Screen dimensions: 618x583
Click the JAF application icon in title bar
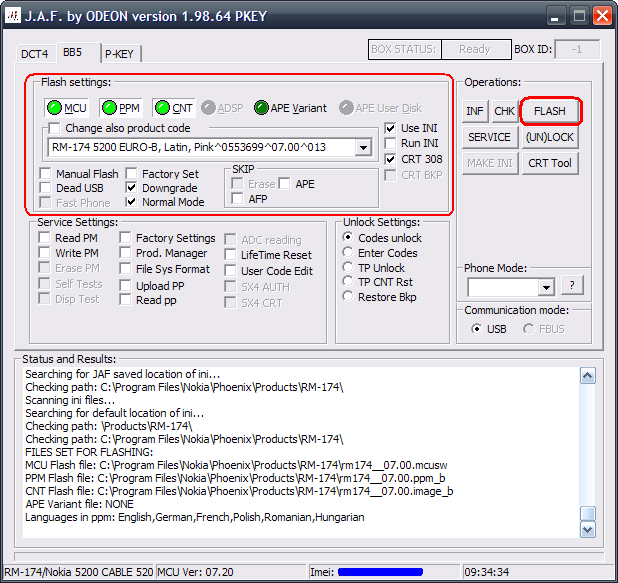pyautogui.click(x=13, y=16)
